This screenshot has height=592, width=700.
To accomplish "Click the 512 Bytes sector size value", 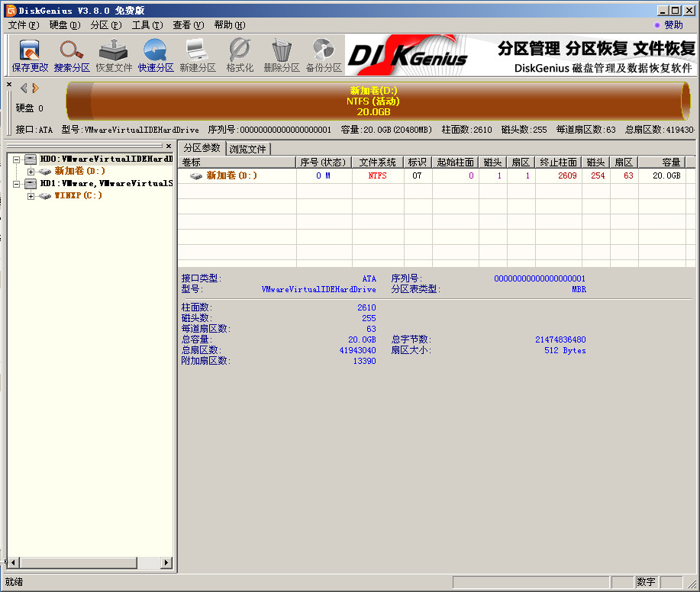I will tap(565, 350).
